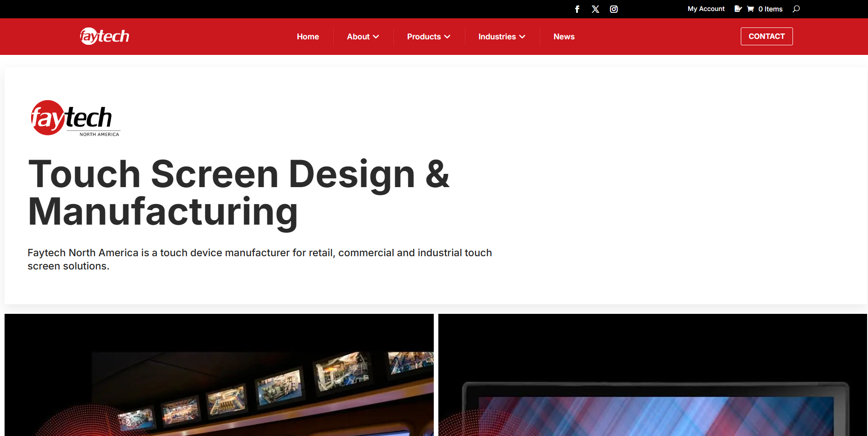Open the shopping cart icon
The width and height of the screenshot is (868, 436).
[x=750, y=9]
